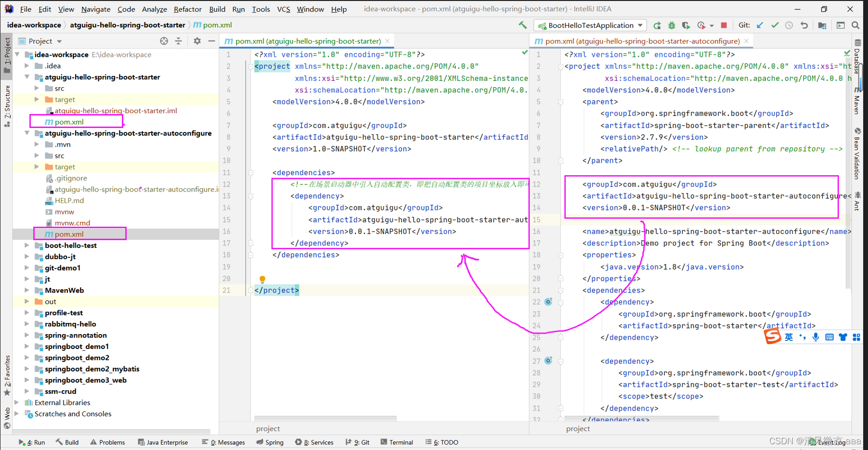Open Project panel settings gear
The width and height of the screenshot is (868, 450).
click(x=197, y=41)
